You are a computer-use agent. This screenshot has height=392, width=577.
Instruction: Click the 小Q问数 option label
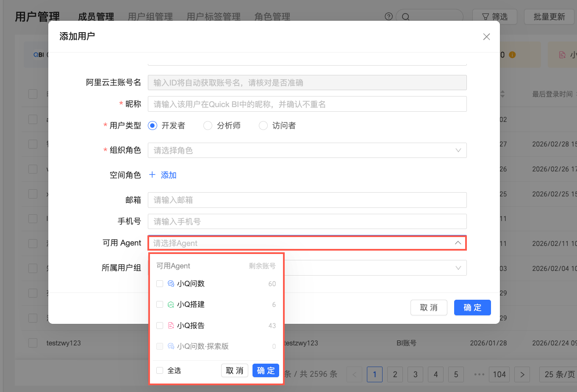click(x=191, y=284)
